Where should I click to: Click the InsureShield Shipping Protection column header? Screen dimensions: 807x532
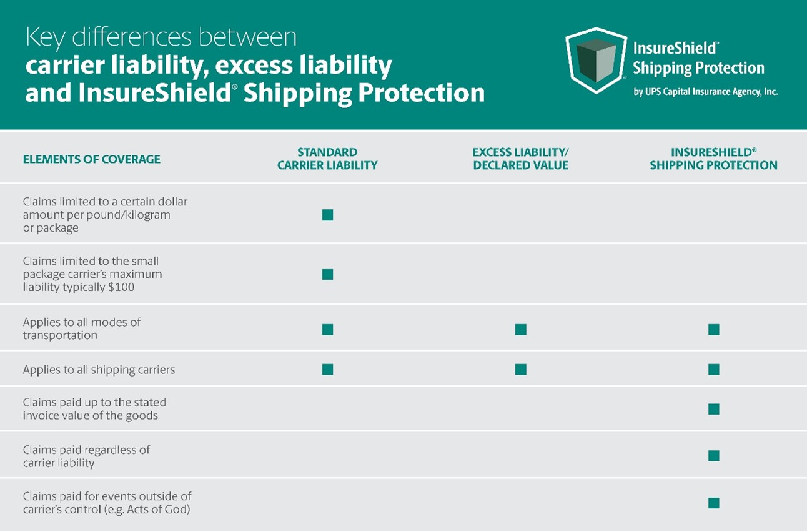pos(713,159)
